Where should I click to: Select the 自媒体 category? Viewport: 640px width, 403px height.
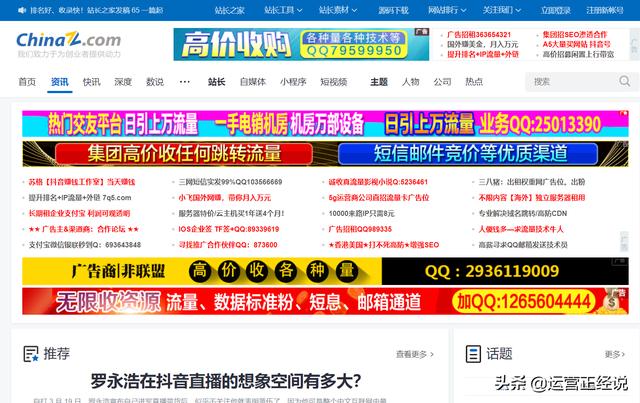(253, 82)
